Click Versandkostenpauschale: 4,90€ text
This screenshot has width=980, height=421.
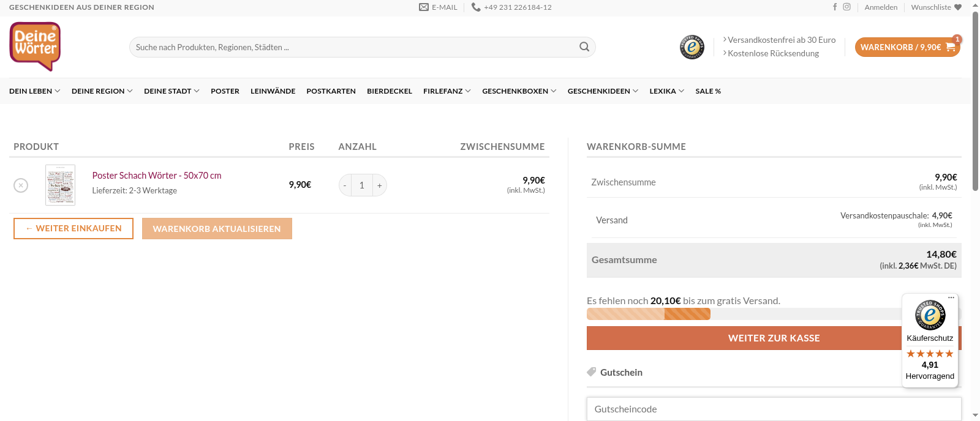(896, 215)
